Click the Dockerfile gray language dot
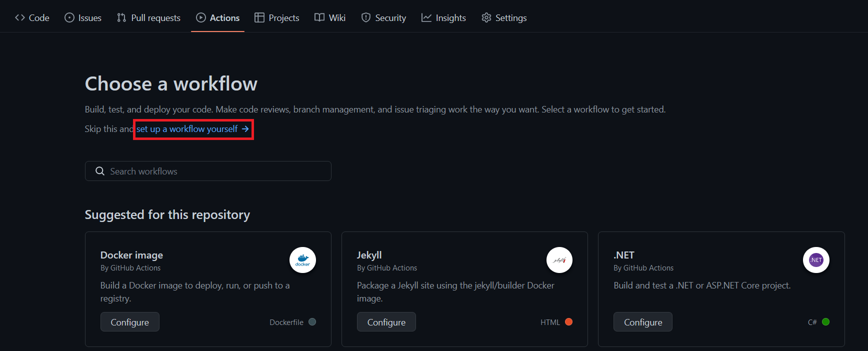 pyautogui.click(x=312, y=322)
